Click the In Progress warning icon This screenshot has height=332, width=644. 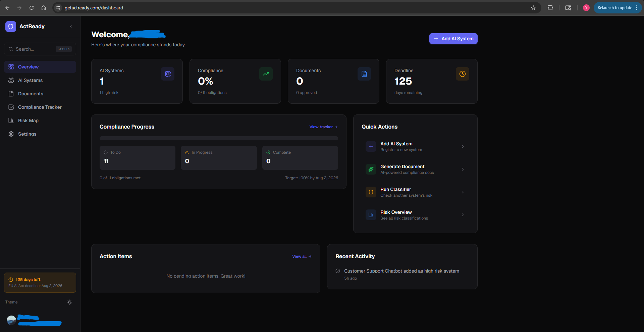point(187,152)
